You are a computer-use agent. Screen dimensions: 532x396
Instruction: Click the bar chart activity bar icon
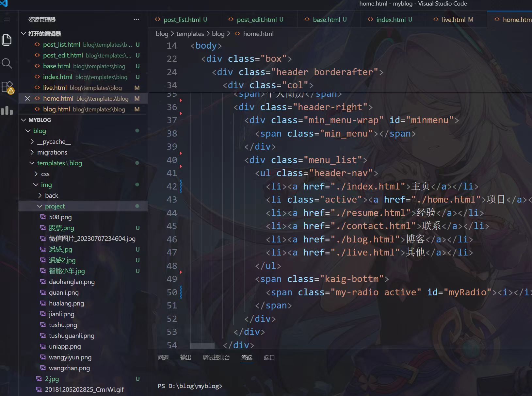tap(7, 111)
